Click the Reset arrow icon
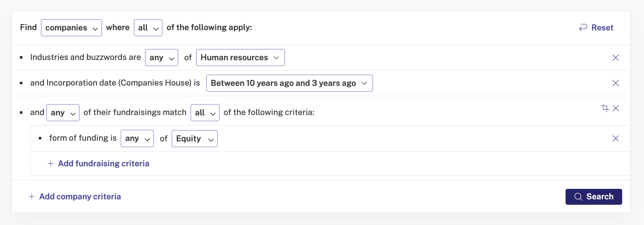Viewport: 644px width, 225px height. 583,28
